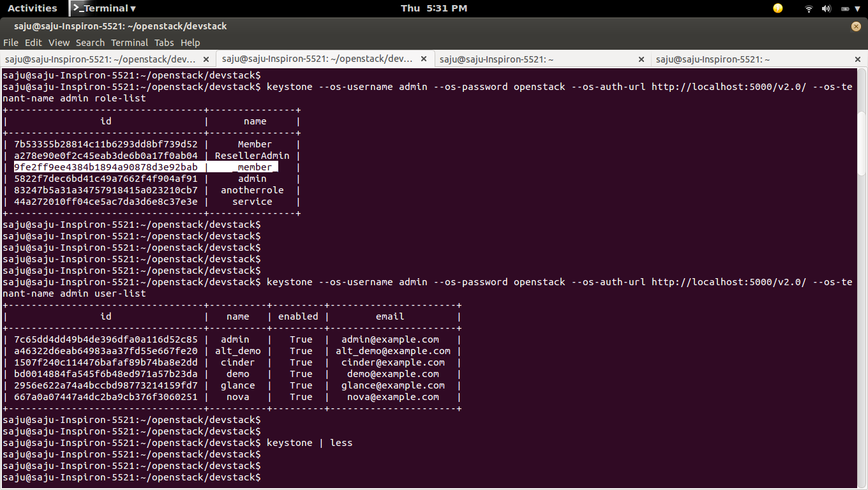Close the rightmost terminal tab
The height and width of the screenshot is (490, 868).
tap(858, 58)
